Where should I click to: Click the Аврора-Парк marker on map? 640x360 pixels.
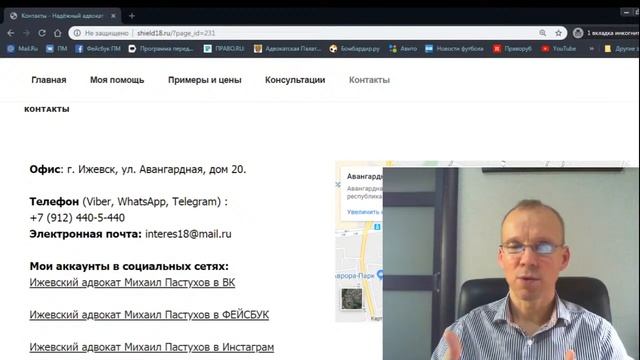pos(380,275)
